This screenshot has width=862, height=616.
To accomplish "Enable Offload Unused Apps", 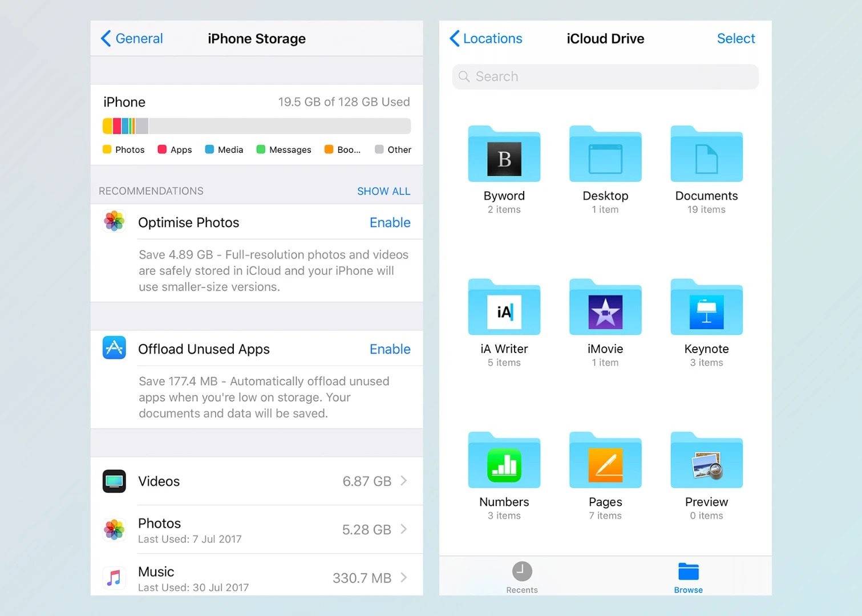I will pyautogui.click(x=390, y=349).
